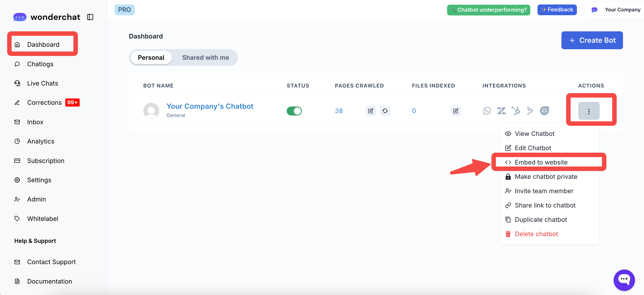The height and width of the screenshot is (295, 644).
Task: Click the WhatsApp integration icon
Action: (x=487, y=111)
